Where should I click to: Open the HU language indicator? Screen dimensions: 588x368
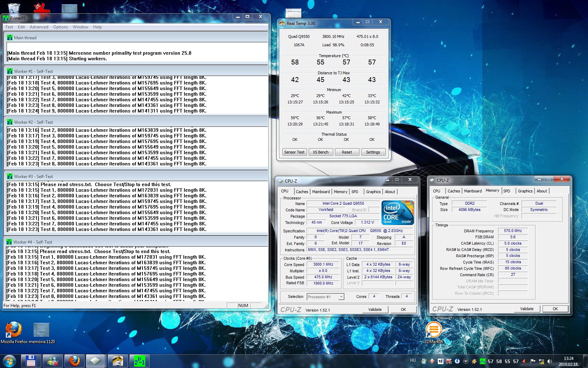tap(413, 360)
